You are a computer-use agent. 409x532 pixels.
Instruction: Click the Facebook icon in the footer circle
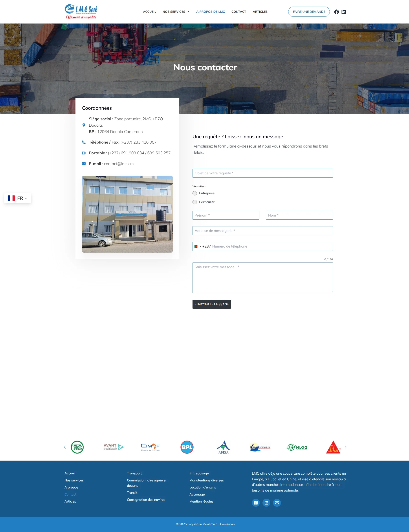click(x=256, y=503)
